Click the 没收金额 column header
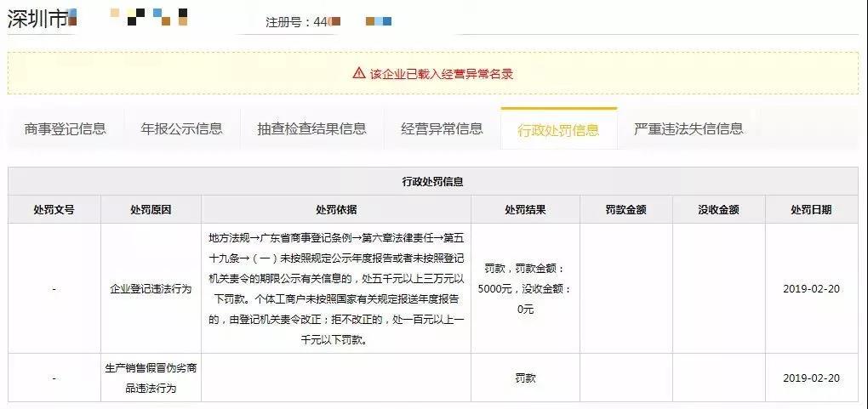Image resolution: width=868 pixels, height=409 pixels. (718, 210)
